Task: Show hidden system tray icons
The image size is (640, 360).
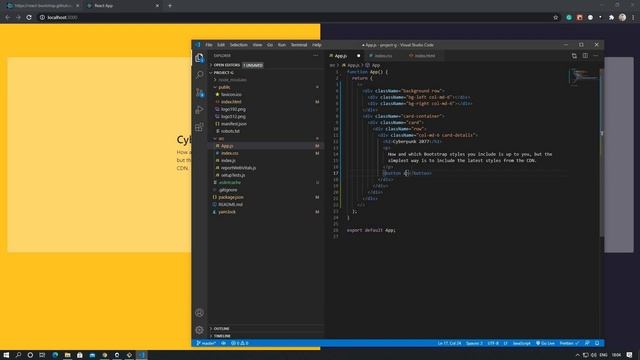Action: [x=578, y=355]
